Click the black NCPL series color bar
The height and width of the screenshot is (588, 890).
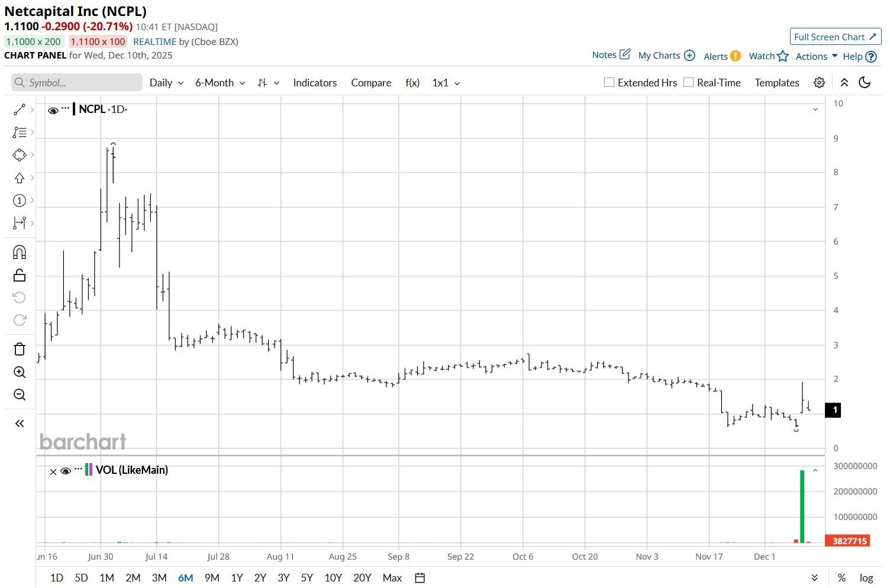point(74,109)
